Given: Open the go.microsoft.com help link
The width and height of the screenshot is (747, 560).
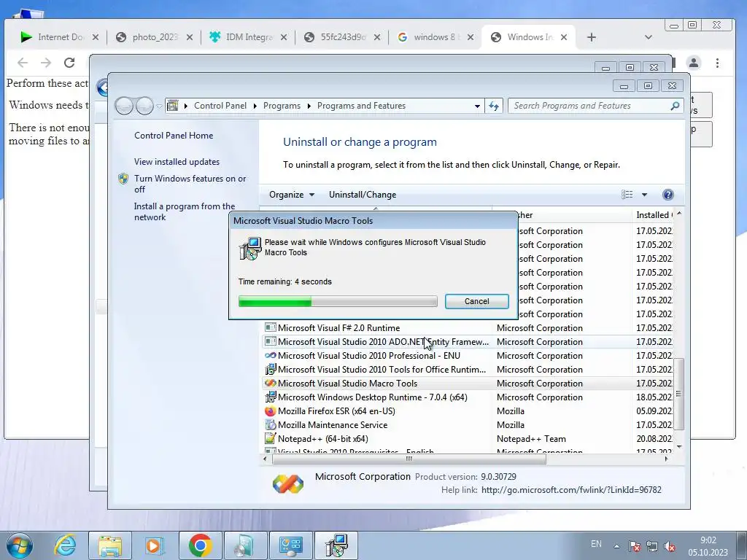Looking at the screenshot, I should click(570, 489).
